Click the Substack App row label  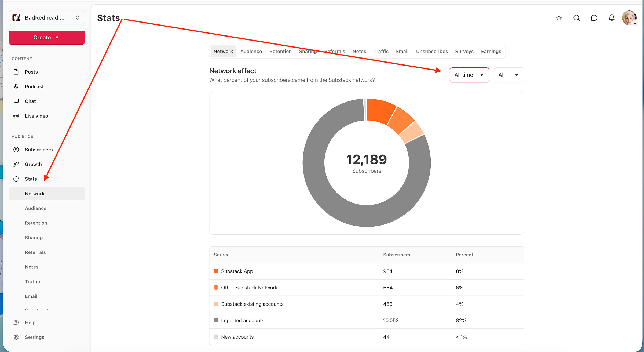237,271
